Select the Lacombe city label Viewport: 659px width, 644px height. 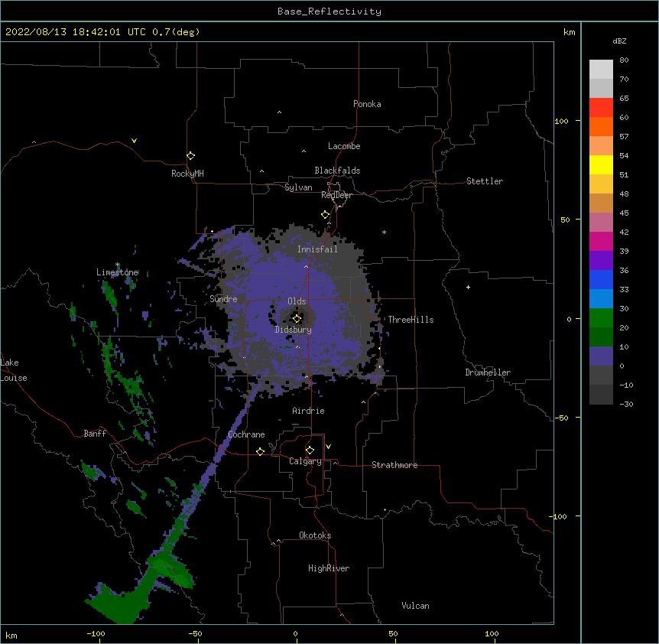[x=344, y=146]
